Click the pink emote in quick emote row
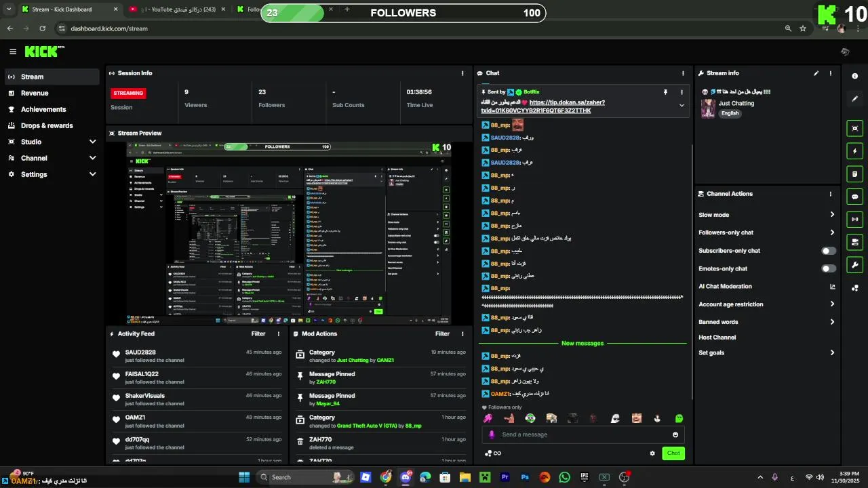This screenshot has width=868, height=488. (x=488, y=418)
